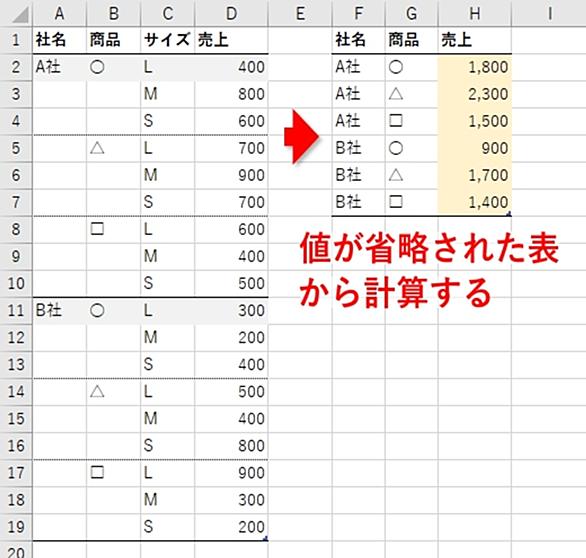Click cell D1 '売上' header
Image resolution: width=586 pixels, height=558 pixels.
click(x=231, y=40)
